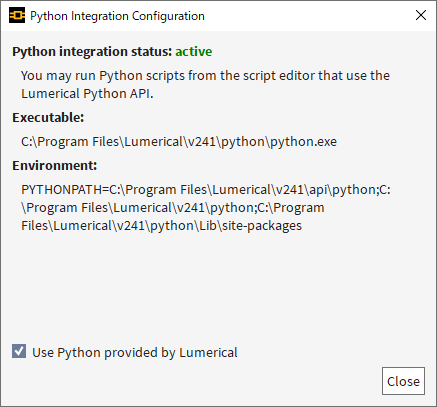The width and height of the screenshot is (437, 407).
Task: Dismiss the dialog with the X icon
Action: [x=421, y=15]
